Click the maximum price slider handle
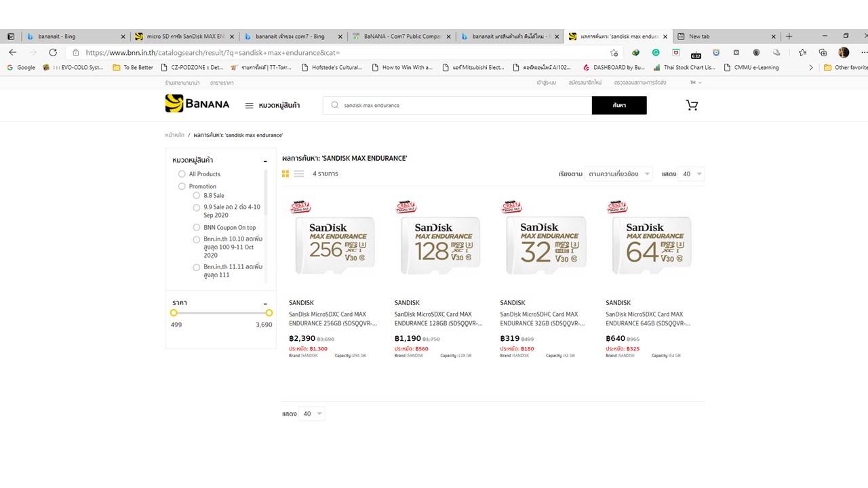Screen dimensions: 868x488 (x=269, y=312)
